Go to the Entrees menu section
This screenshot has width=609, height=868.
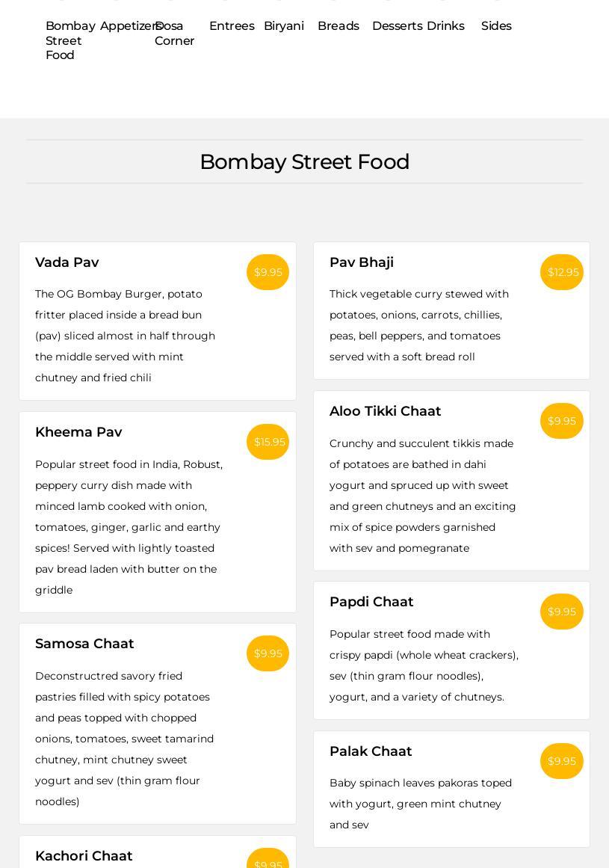click(x=232, y=26)
